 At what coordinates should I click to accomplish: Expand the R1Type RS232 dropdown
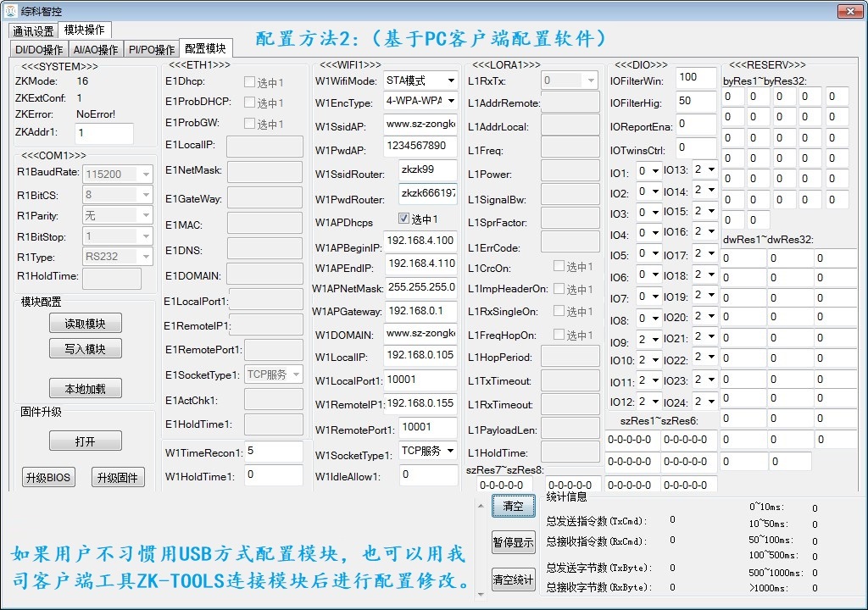pyautogui.click(x=117, y=257)
